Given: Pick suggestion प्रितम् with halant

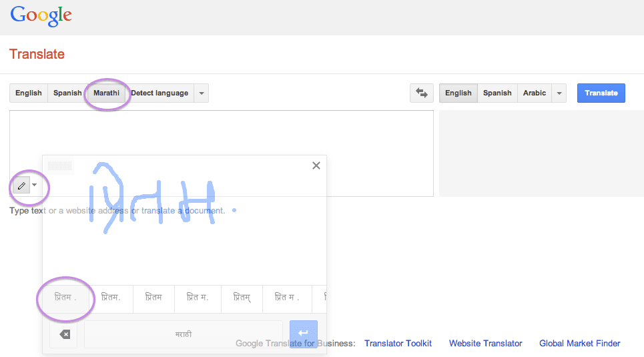Looking at the screenshot, I should click(x=242, y=298).
